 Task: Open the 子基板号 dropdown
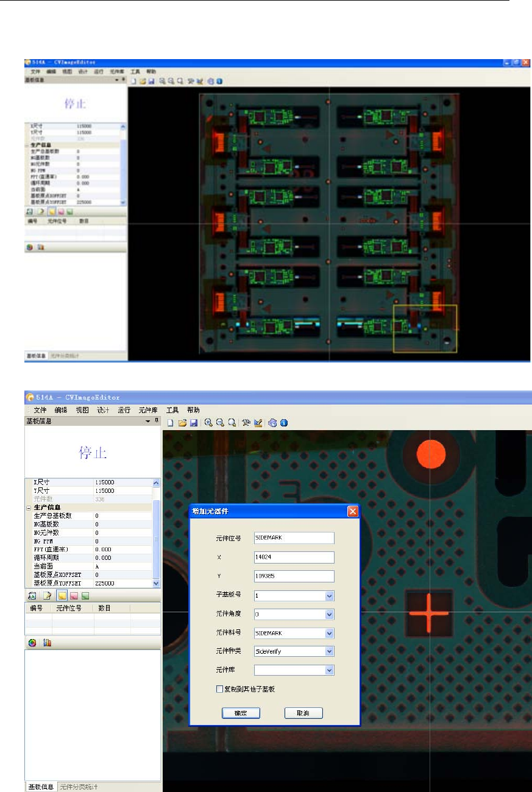(x=330, y=596)
